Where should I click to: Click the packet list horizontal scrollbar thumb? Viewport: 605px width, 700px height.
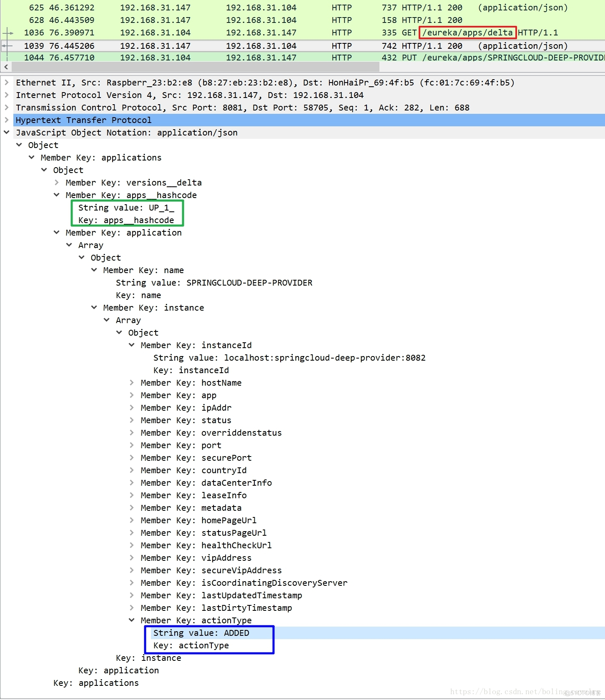195,67
